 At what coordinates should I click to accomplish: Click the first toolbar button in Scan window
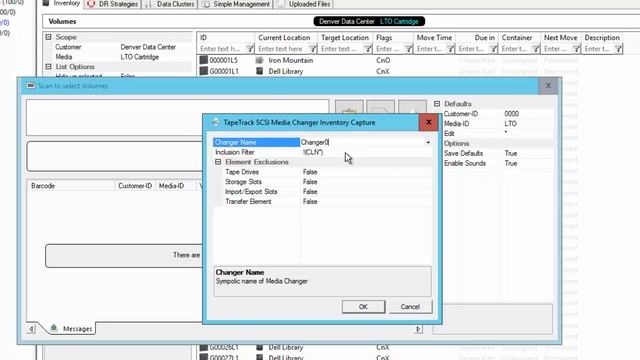[x=349, y=108]
